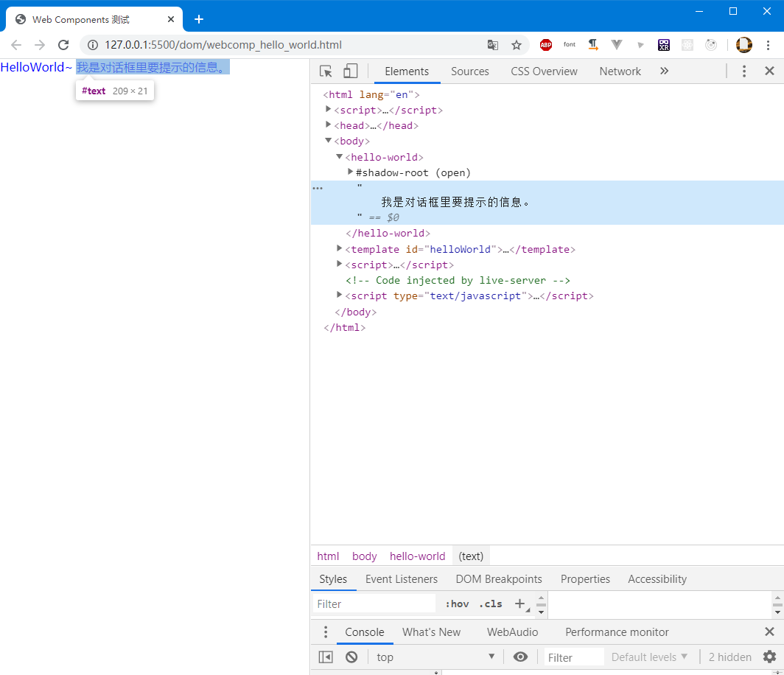Open the selected node's ellipsis actions
The image size is (784, 675).
(318, 189)
